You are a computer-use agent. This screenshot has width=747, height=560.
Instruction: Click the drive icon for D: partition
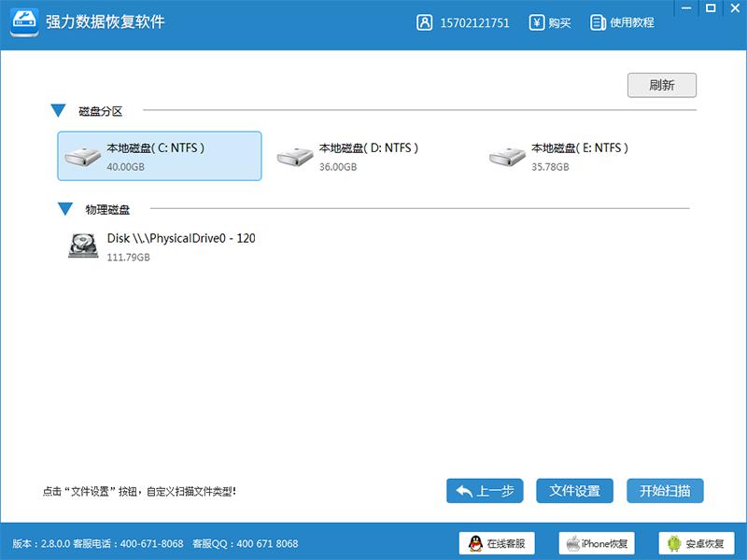pos(295,156)
